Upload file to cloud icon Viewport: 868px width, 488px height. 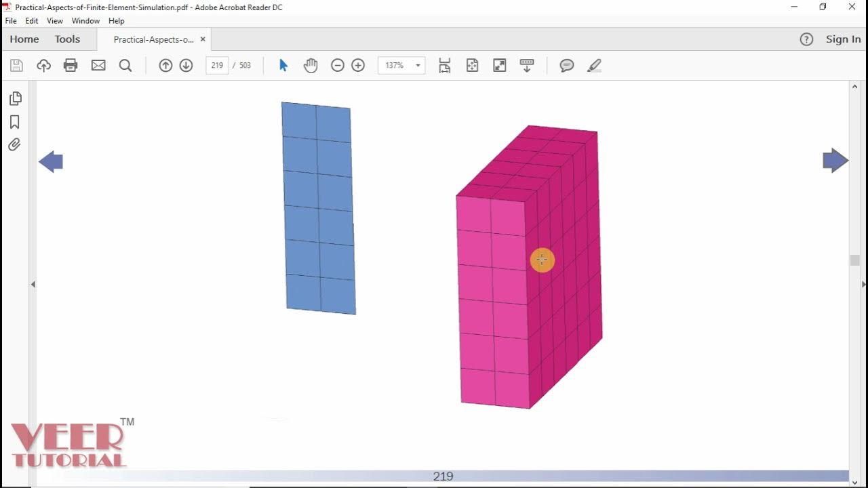pyautogui.click(x=44, y=66)
